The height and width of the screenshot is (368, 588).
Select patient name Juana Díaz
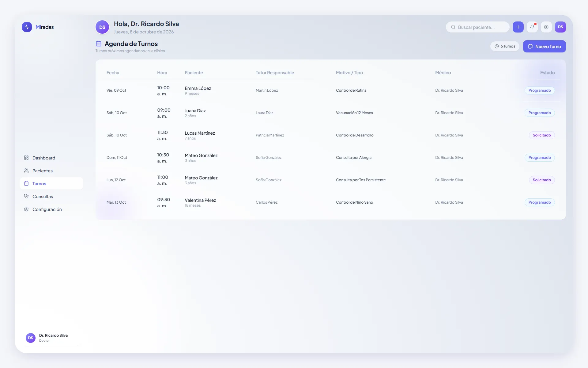click(195, 111)
